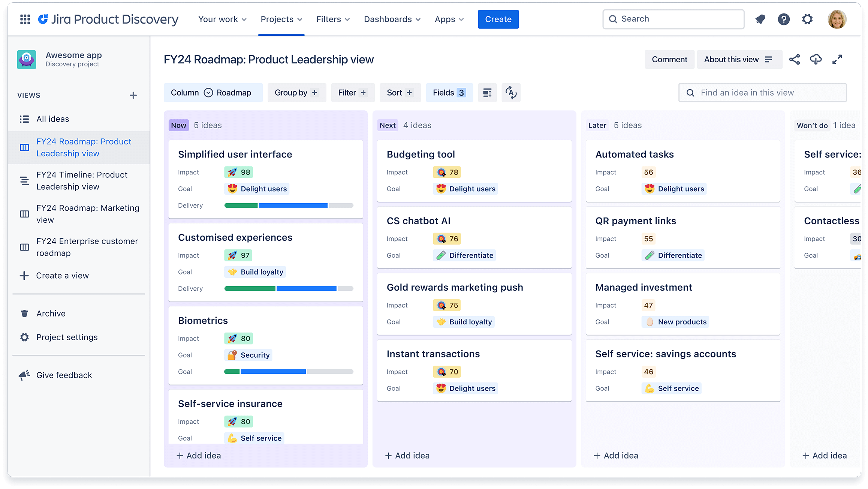
Task: Click the Your work menu item
Action: pyautogui.click(x=223, y=19)
